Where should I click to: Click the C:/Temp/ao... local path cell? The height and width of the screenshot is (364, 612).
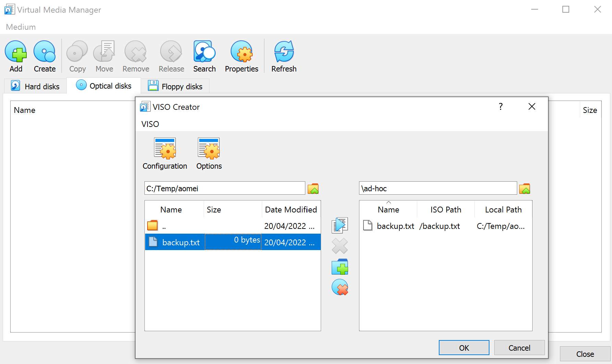click(501, 226)
